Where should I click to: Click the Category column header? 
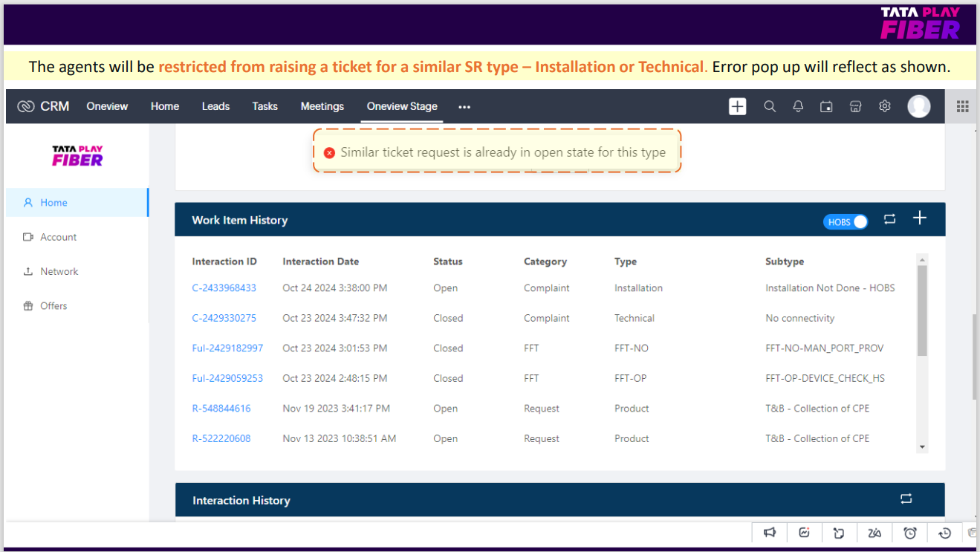click(545, 262)
